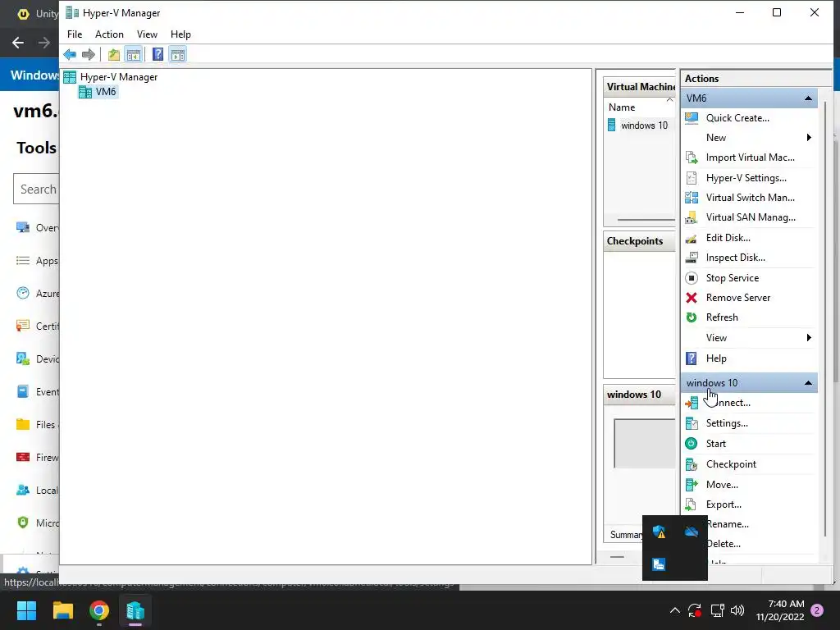
Task: Click Inspect Disk action
Action: tap(735, 258)
